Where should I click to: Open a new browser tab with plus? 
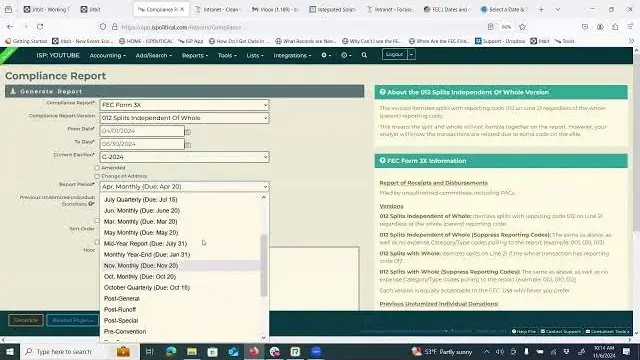click(541, 9)
